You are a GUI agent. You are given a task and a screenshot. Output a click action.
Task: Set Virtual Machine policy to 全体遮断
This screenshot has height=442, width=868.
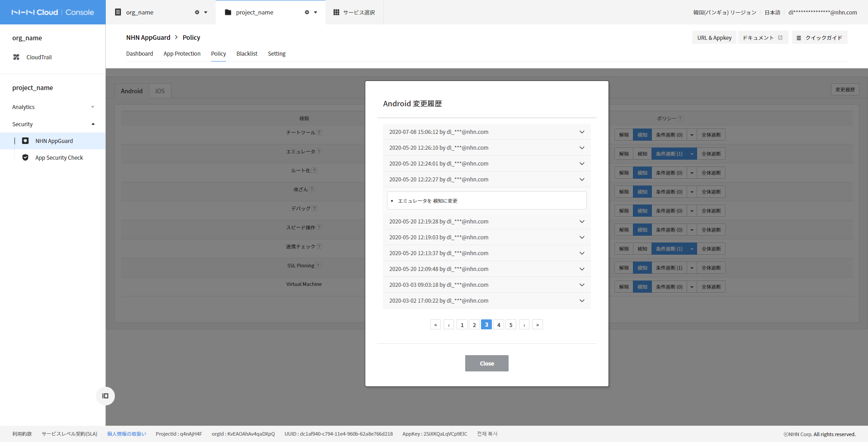[711, 287]
